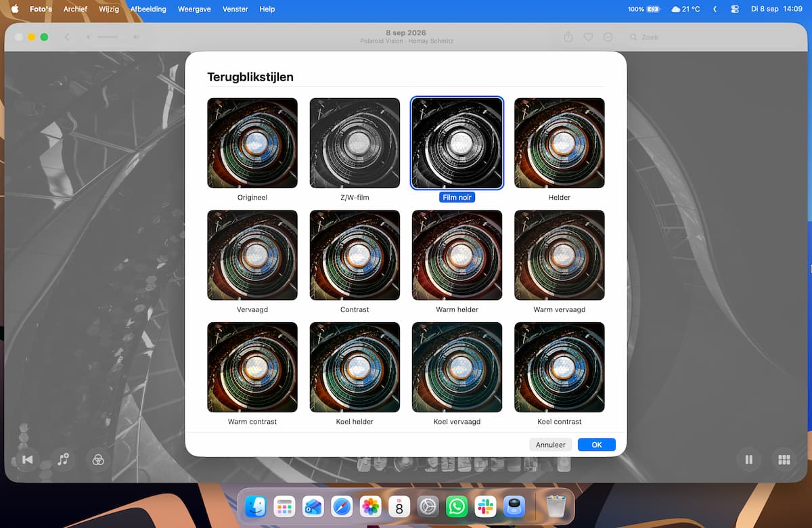Apply the Vervaagd style thumbnail
The width and height of the screenshot is (812, 528).
pyautogui.click(x=252, y=255)
